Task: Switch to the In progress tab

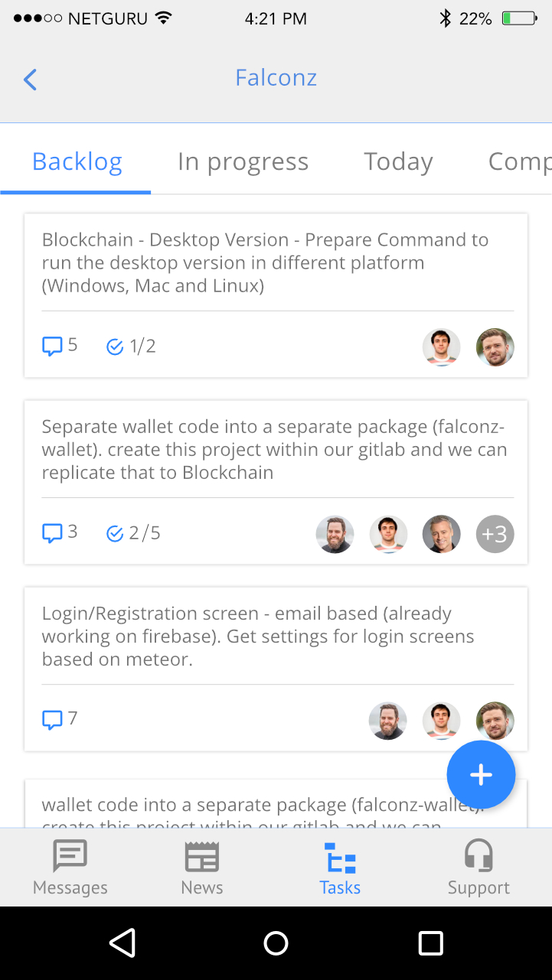Action: click(243, 161)
